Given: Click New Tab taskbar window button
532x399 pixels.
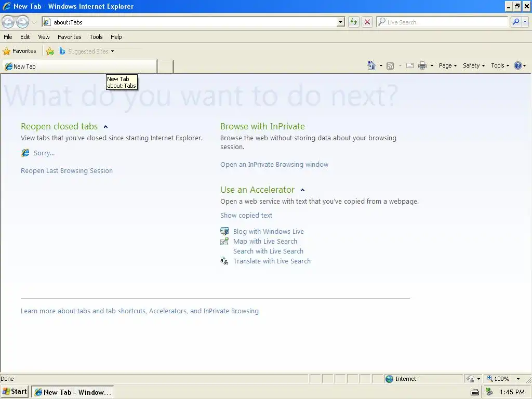Looking at the screenshot, I should (73, 392).
